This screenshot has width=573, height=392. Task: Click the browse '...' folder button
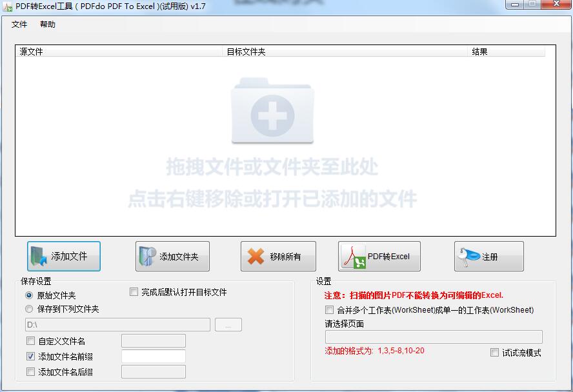point(228,325)
